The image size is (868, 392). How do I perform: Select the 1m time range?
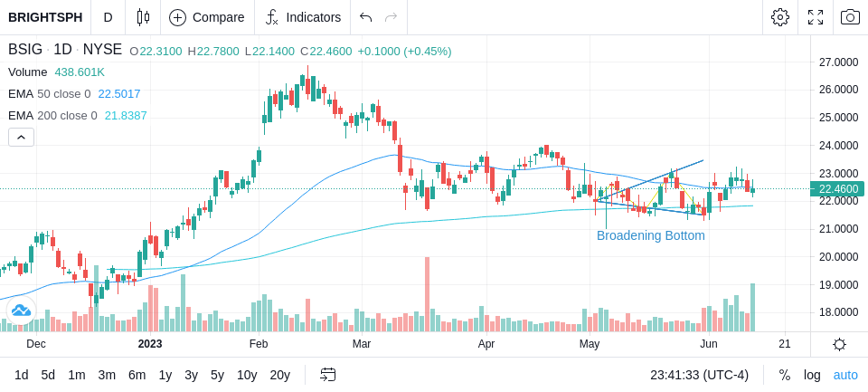click(76, 376)
